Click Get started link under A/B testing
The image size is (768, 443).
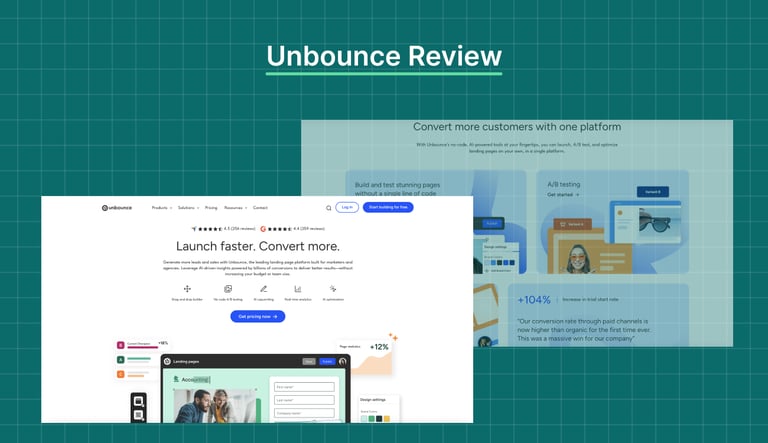(563, 195)
